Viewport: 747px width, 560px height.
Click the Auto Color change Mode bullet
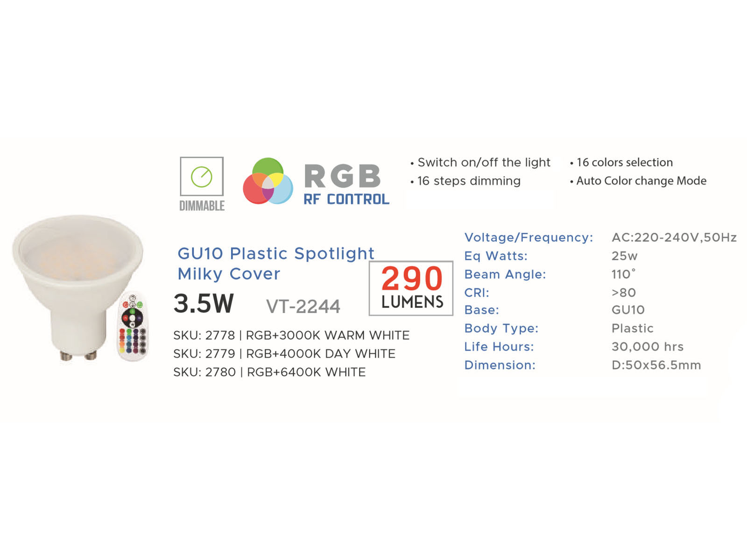tap(638, 181)
